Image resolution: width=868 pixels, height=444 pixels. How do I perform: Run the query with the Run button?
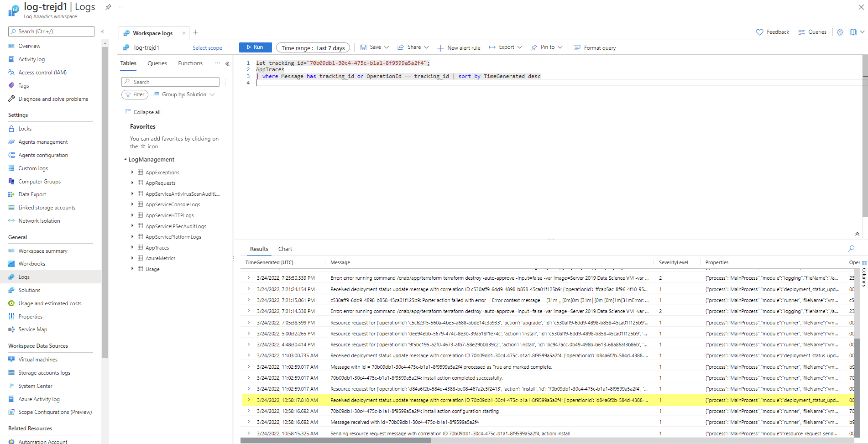(x=255, y=47)
